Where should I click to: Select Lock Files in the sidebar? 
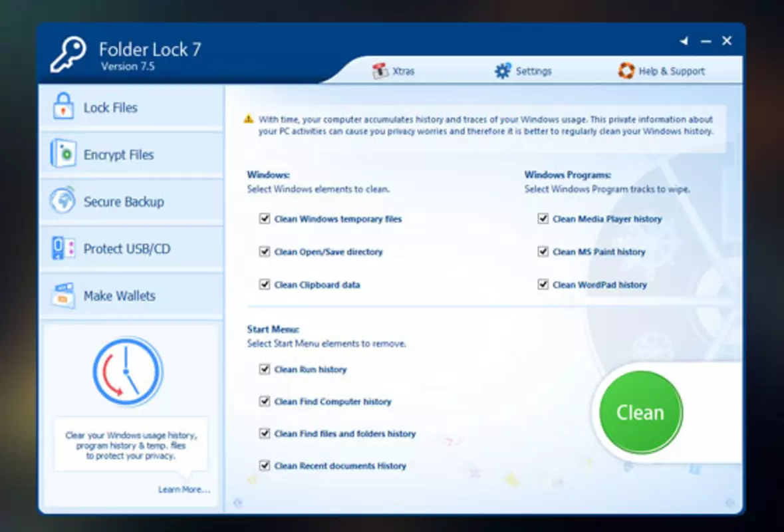coord(132,106)
